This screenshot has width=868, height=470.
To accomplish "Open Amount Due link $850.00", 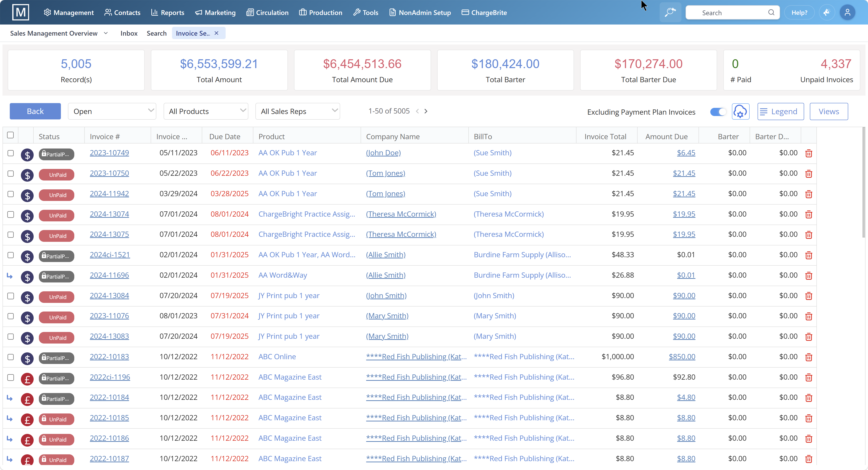I will tap(682, 356).
